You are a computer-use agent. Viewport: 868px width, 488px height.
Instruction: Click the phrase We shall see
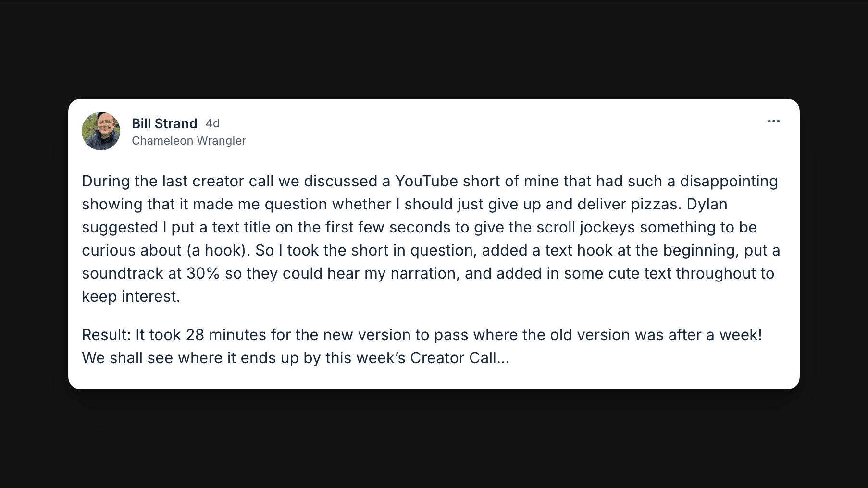[x=127, y=358]
